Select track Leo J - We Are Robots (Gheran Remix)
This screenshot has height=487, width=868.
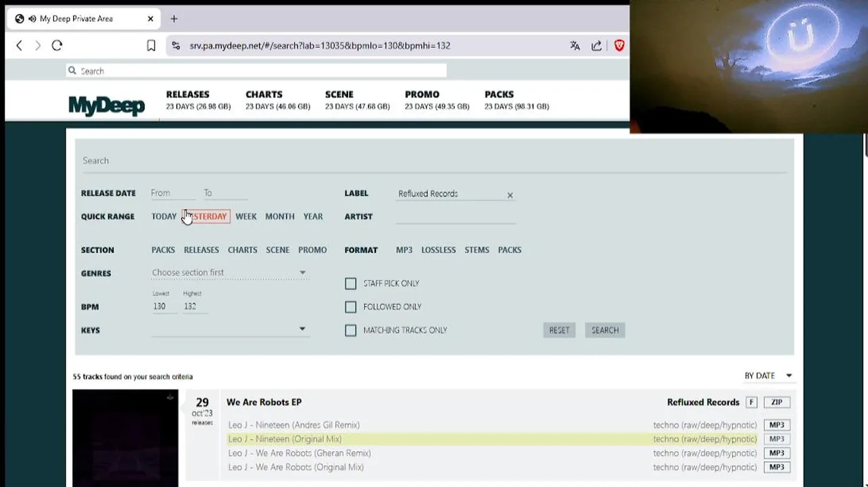(x=299, y=453)
